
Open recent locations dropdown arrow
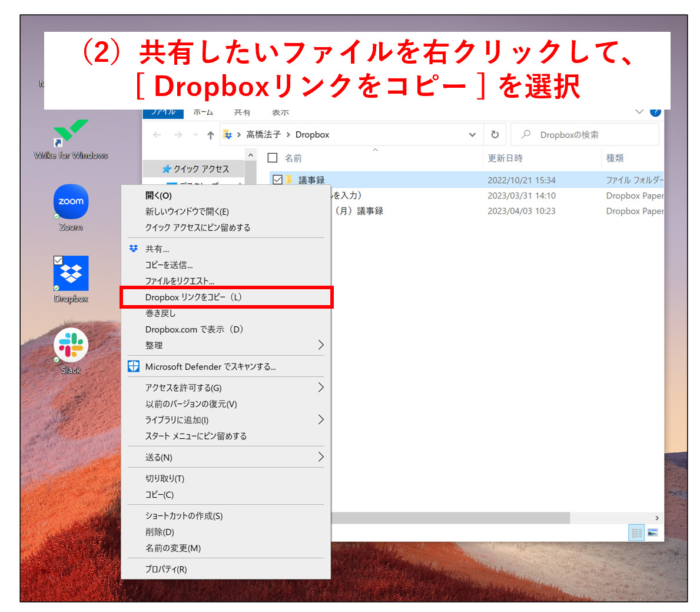click(x=195, y=134)
